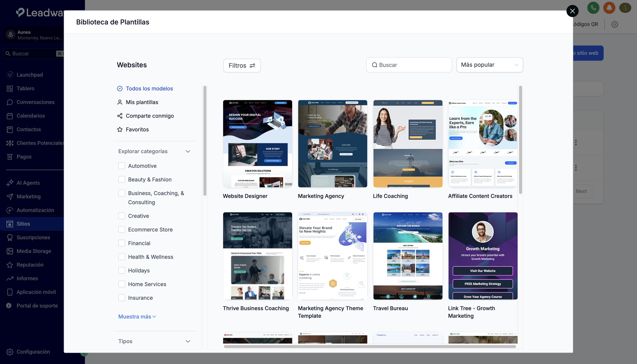Click the AI Agents sidebar icon
The height and width of the screenshot is (364, 637).
coord(10,183)
